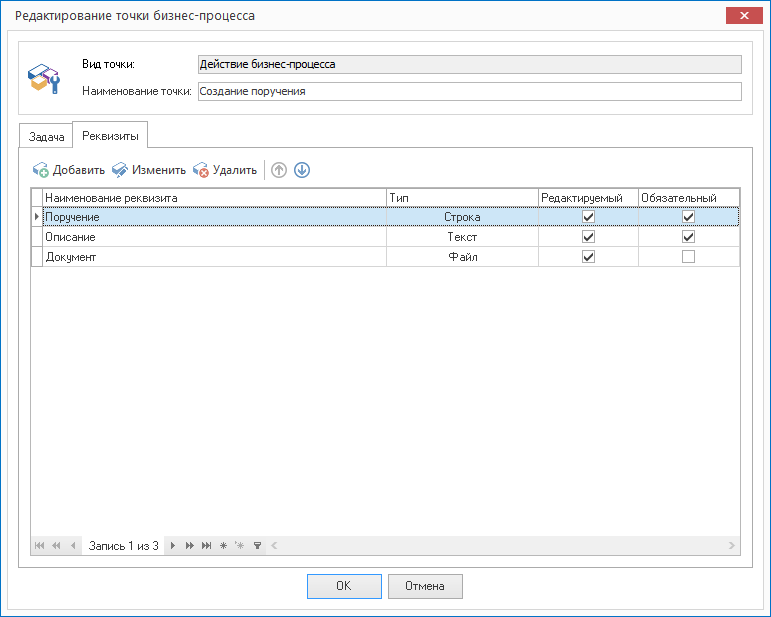771x617 pixels.
Task: Sort by the Наименование реквизита column header
Action: point(214,198)
